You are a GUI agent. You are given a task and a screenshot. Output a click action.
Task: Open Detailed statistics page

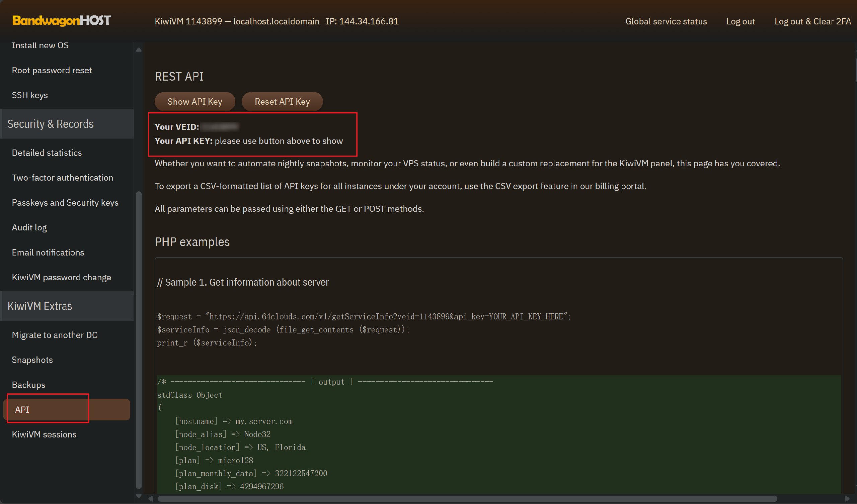pyautogui.click(x=47, y=153)
